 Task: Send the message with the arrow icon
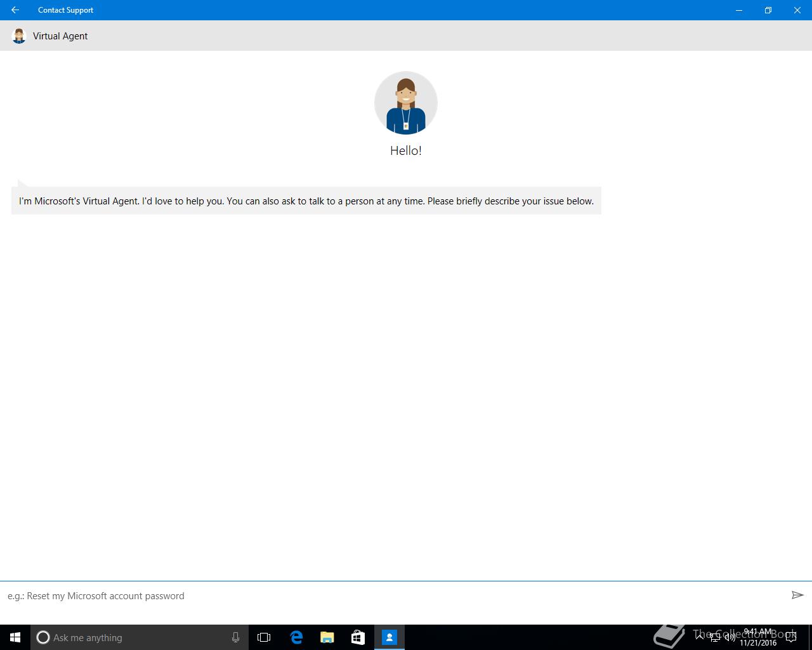click(797, 595)
